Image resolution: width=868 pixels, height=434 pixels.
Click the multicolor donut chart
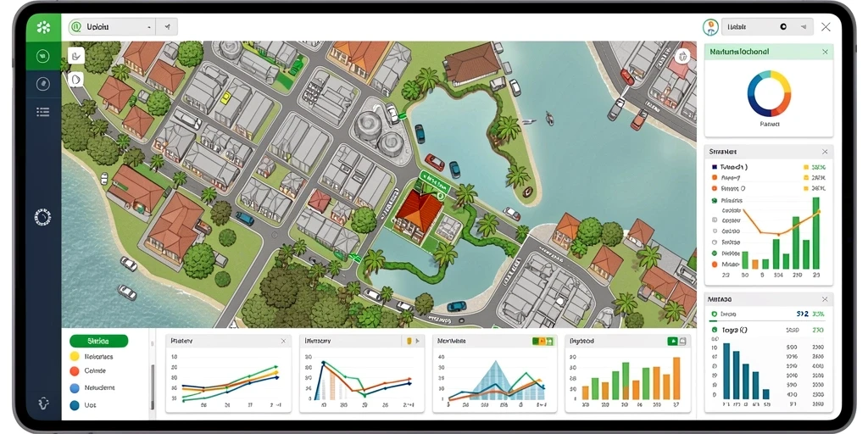click(769, 93)
